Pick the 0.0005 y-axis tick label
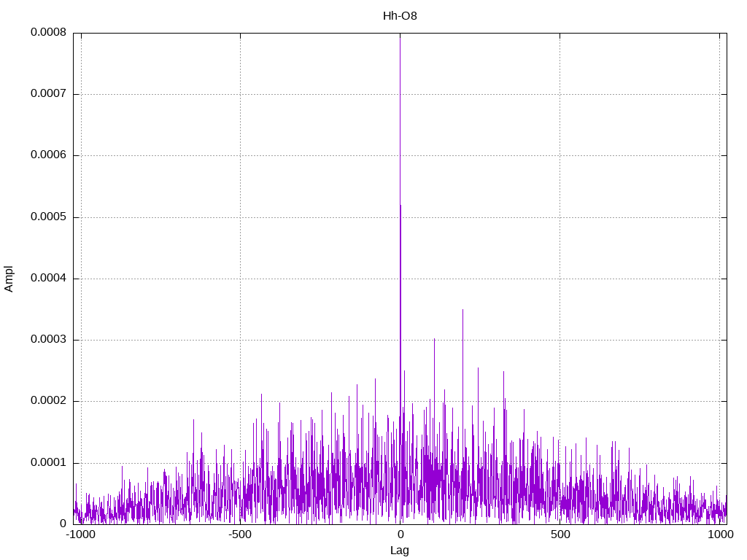 point(48,217)
